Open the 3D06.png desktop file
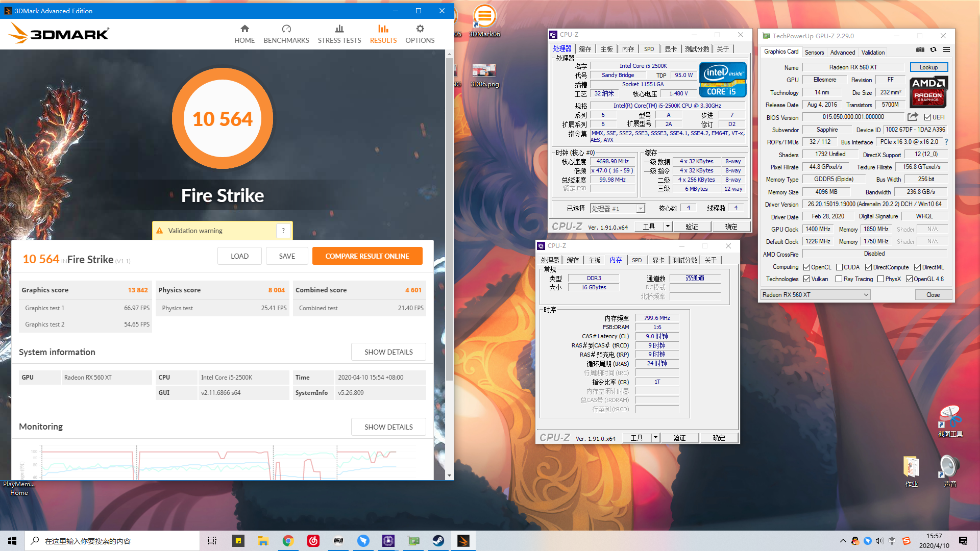 point(484,75)
